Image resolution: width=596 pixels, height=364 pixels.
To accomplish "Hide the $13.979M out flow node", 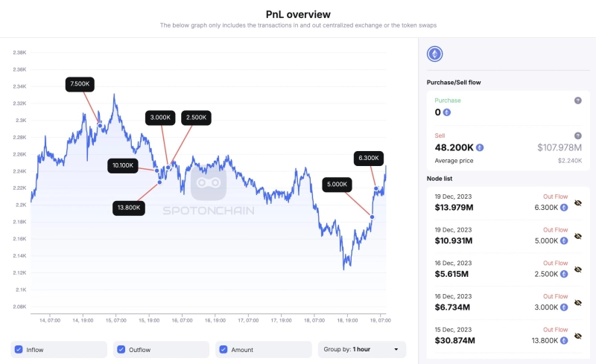I will 577,202.
